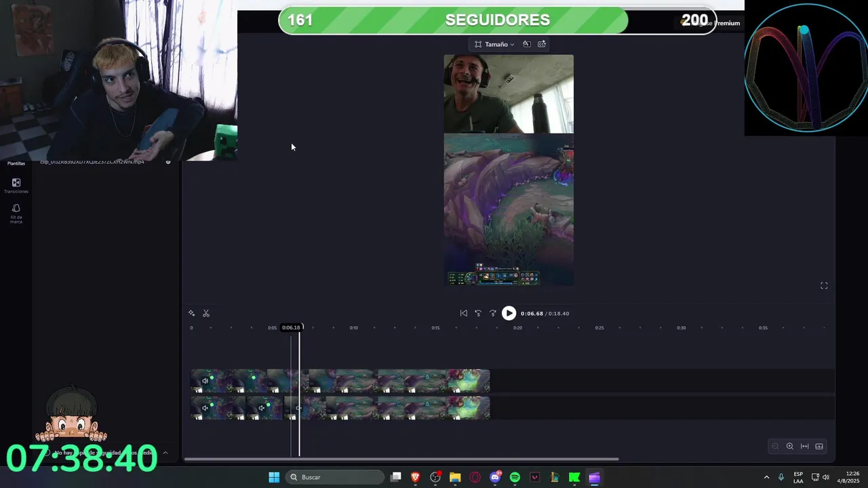Viewport: 868px width, 488px height.
Task: Zoom in the timeline
Action: pos(789,446)
